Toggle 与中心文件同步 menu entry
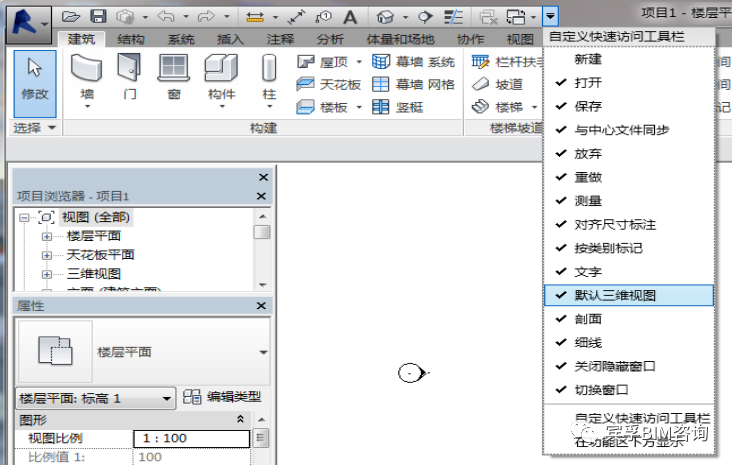Viewport: 732px width, 465px height. pos(628,130)
